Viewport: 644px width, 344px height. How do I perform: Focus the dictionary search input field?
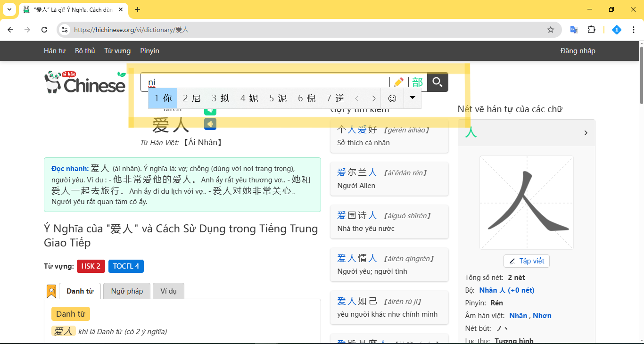click(265, 82)
